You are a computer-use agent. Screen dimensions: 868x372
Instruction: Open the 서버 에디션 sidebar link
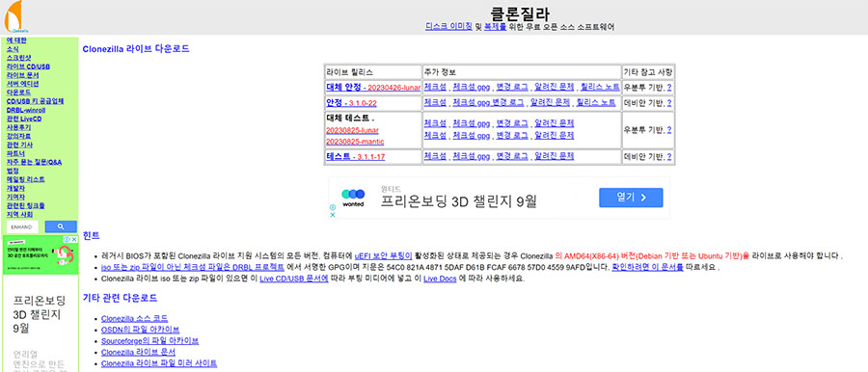pyautogui.click(x=23, y=84)
